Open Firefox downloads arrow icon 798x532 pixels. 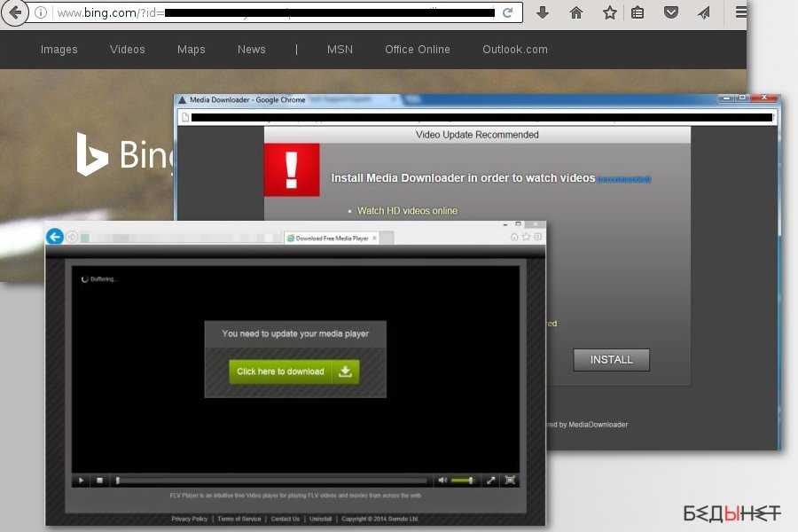coord(543,13)
